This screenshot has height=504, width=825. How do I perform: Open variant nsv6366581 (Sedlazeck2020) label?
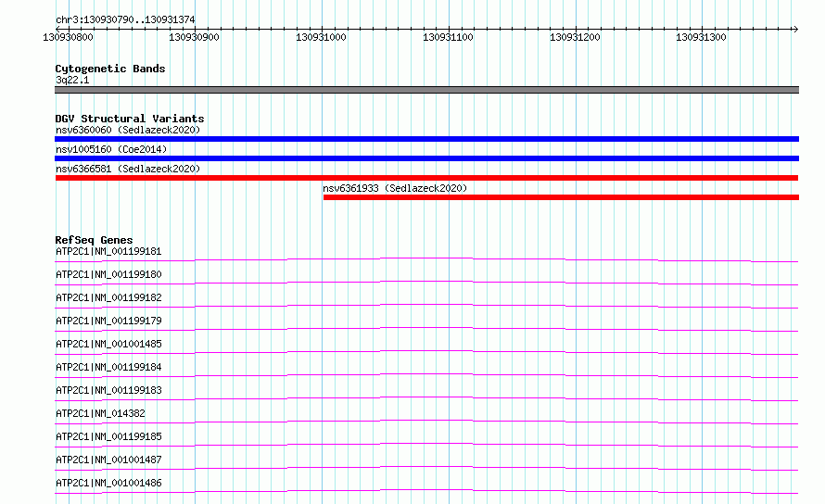(x=128, y=169)
